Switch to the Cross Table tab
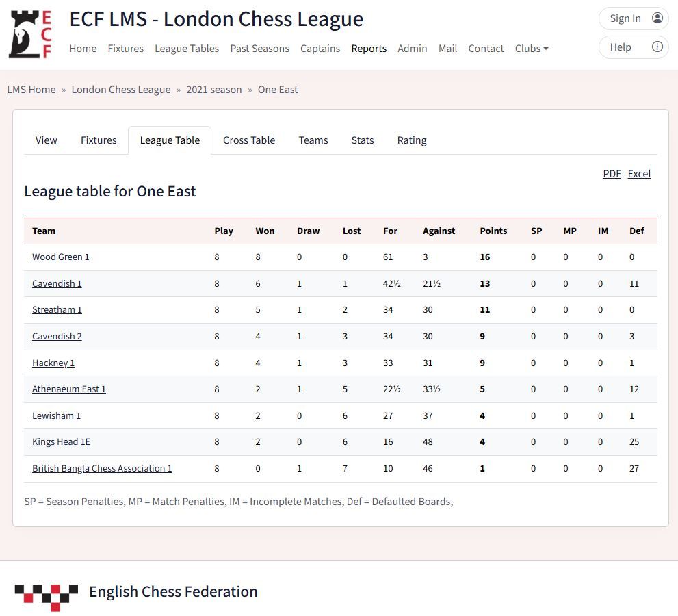 coord(249,140)
